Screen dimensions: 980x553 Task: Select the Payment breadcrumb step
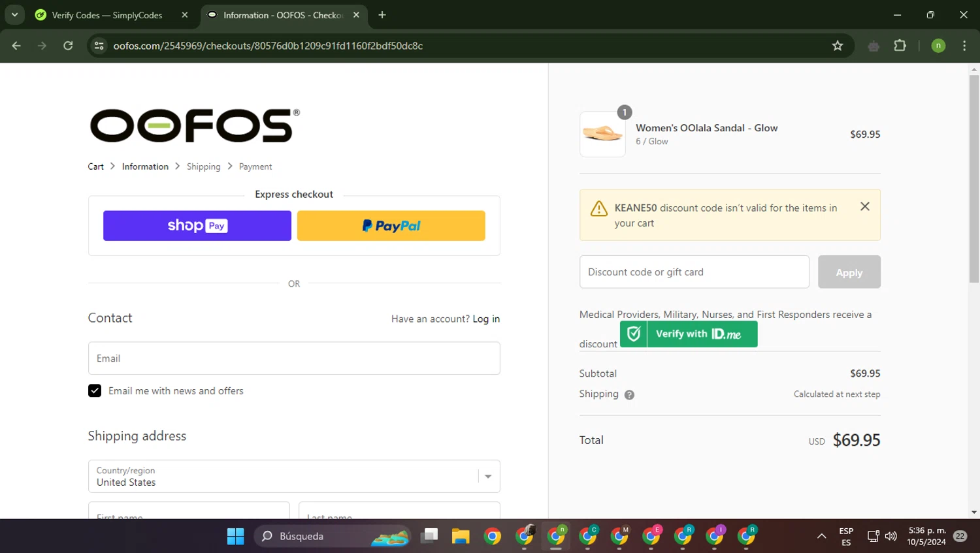tap(255, 166)
